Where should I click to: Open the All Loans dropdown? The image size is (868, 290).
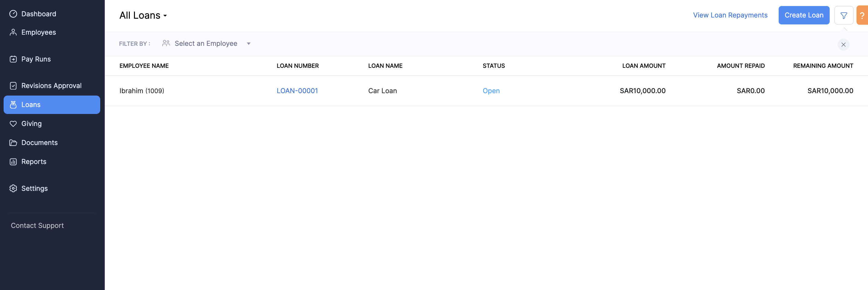(143, 15)
